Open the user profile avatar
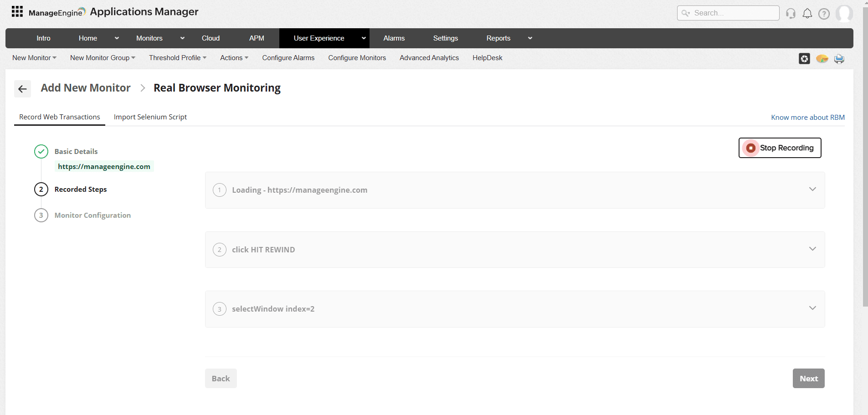Screen dimensions: 868x415 [844, 13]
